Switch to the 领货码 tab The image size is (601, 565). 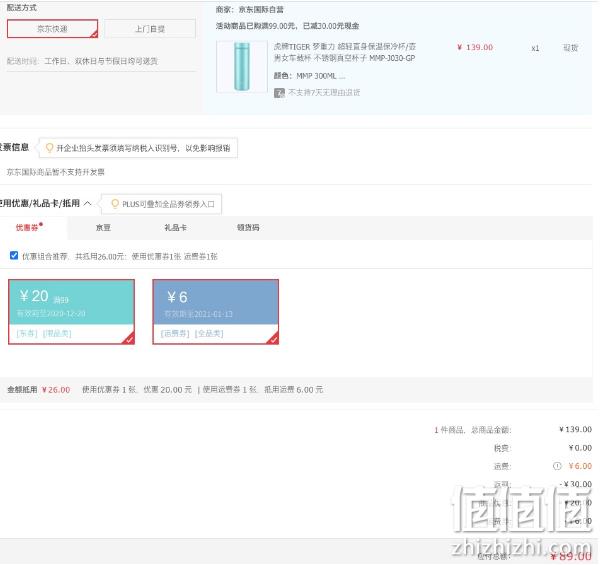point(248,228)
